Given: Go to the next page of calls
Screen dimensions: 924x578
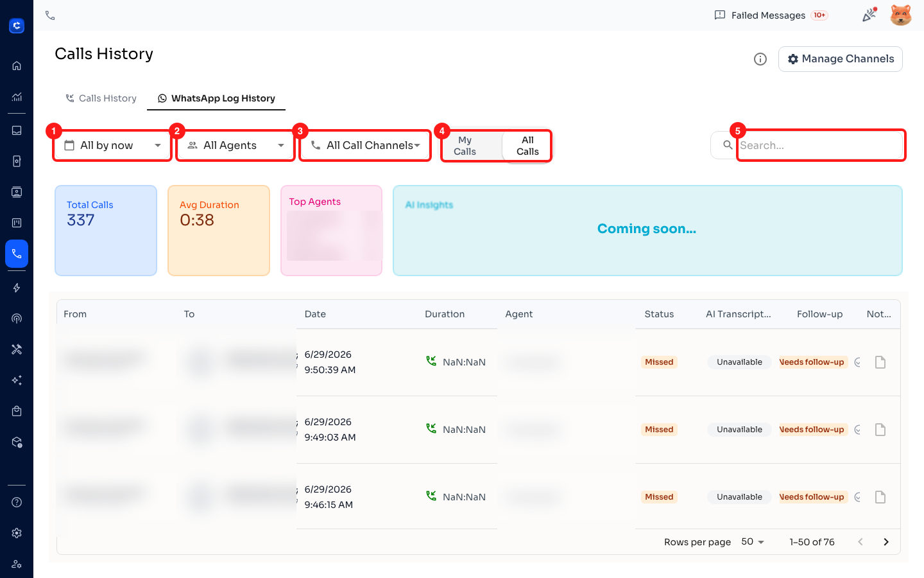Looking at the screenshot, I should 886,542.
